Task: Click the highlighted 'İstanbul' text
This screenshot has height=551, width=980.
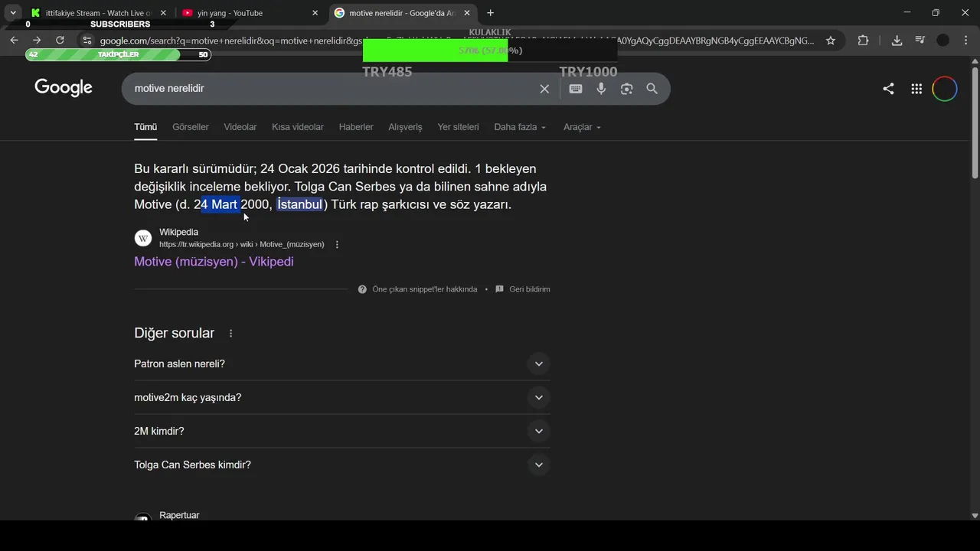Action: click(299, 204)
